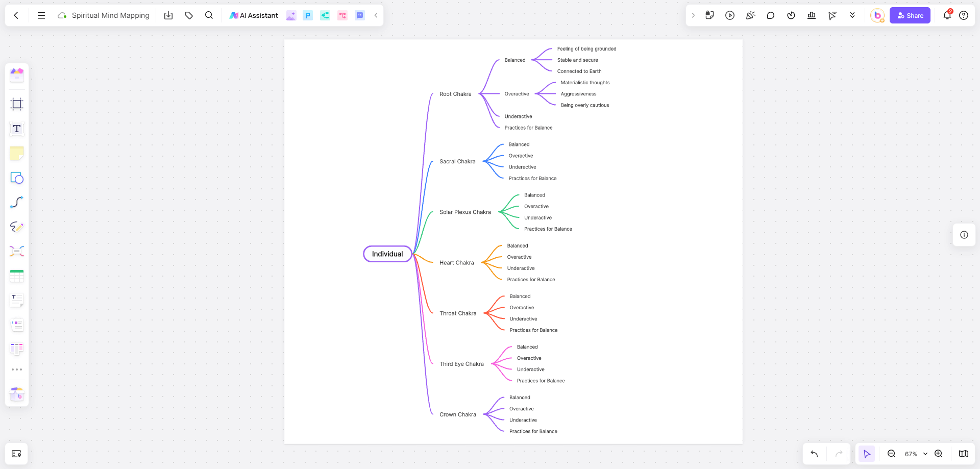980x469 pixels.
Task: Open the 67% zoom level dropdown
Action: (916, 454)
